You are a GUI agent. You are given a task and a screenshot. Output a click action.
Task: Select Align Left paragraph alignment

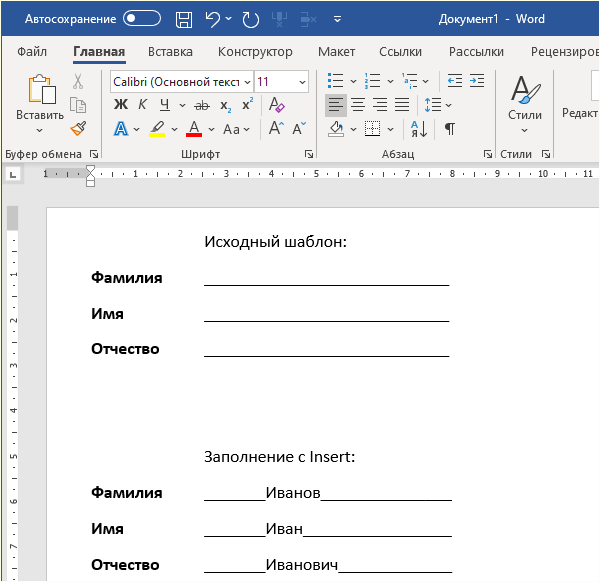(336, 105)
